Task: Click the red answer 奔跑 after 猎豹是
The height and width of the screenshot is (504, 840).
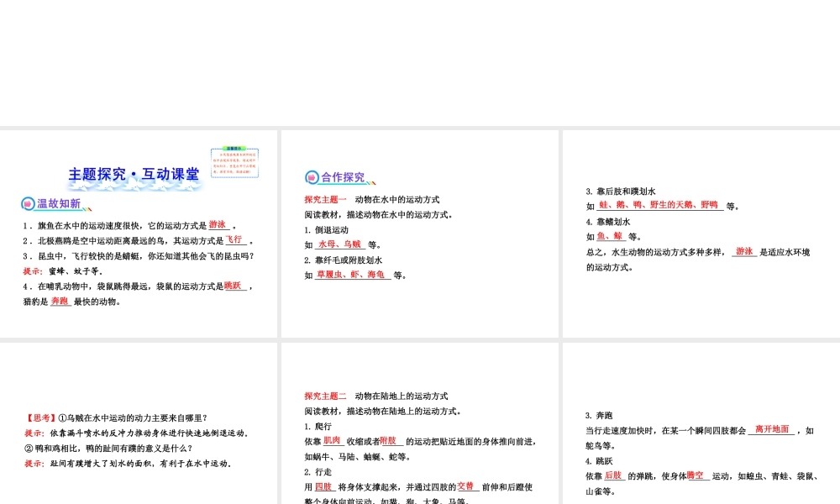Action: [x=60, y=301]
